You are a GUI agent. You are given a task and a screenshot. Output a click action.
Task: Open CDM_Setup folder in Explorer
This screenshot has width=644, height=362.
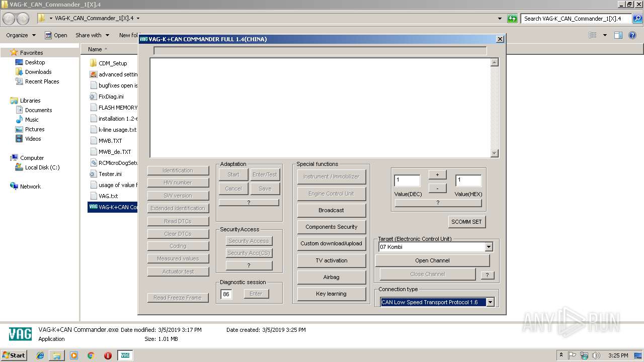click(x=113, y=63)
